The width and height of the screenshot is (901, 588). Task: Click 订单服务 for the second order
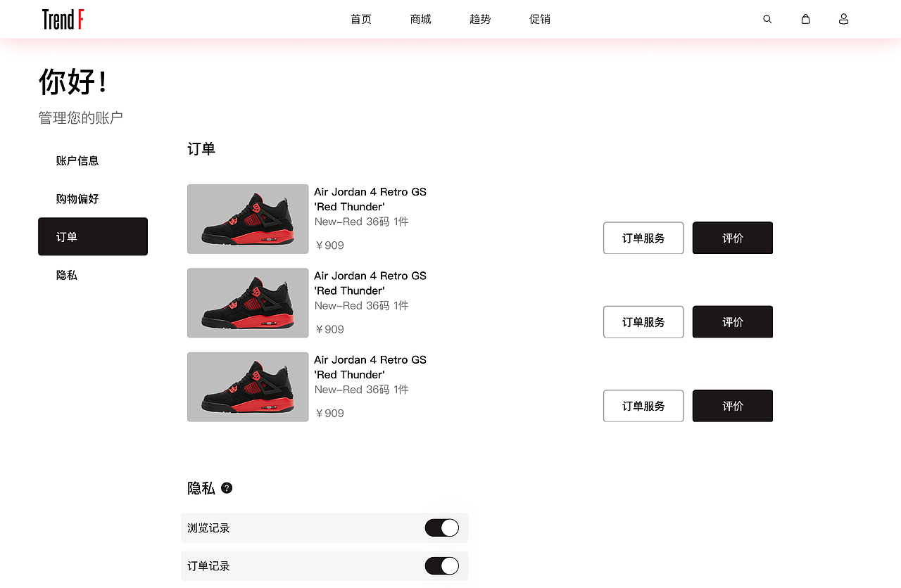[643, 321]
